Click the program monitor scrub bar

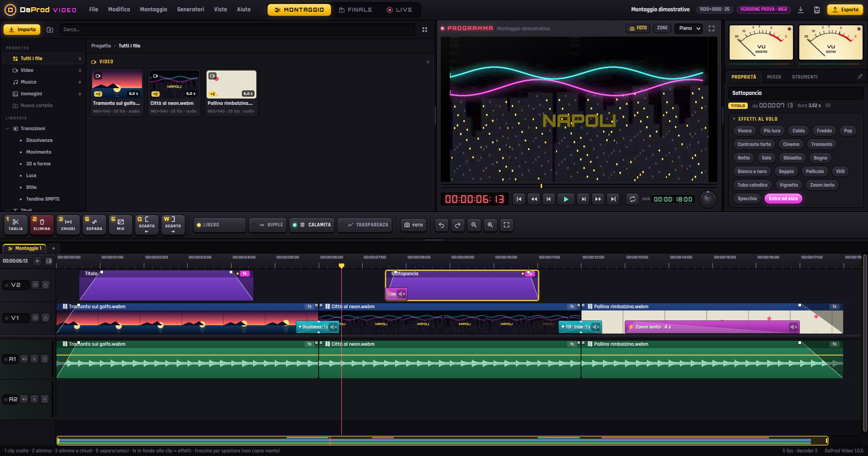(x=579, y=186)
